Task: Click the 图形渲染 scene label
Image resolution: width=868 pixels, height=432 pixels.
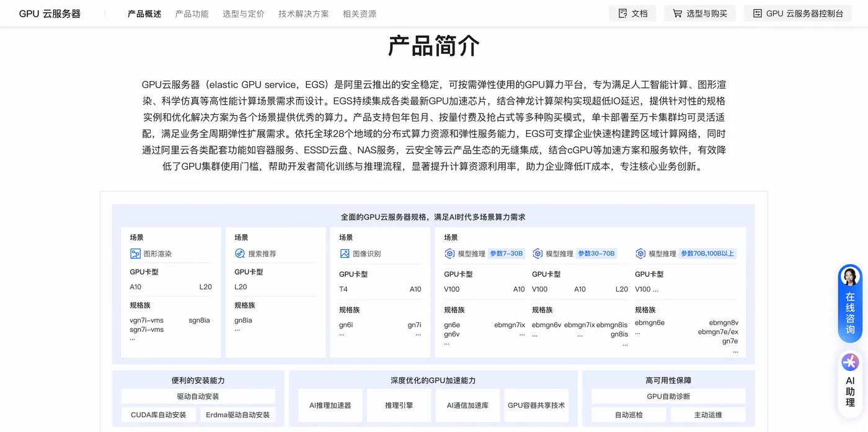Action: pyautogui.click(x=157, y=253)
